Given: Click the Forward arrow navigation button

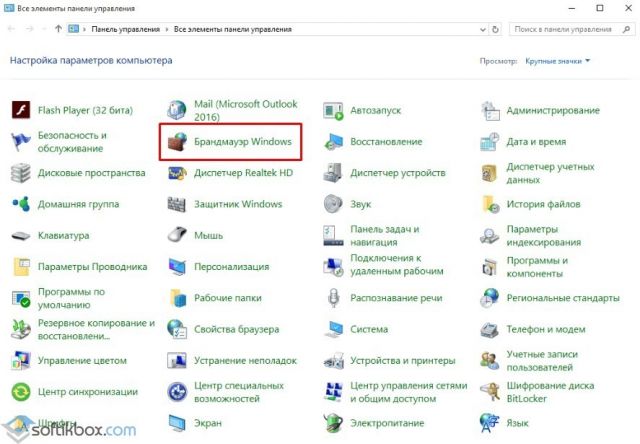Looking at the screenshot, I should tap(30, 29).
